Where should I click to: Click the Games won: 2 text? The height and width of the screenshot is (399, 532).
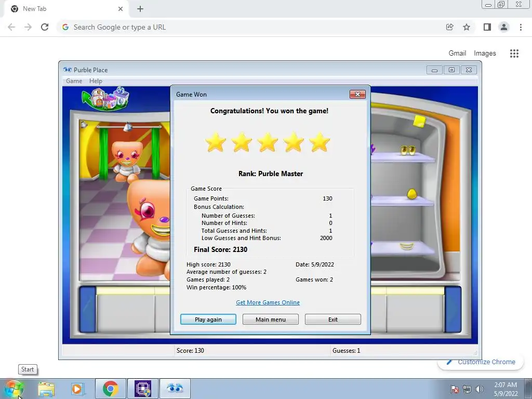click(x=314, y=280)
